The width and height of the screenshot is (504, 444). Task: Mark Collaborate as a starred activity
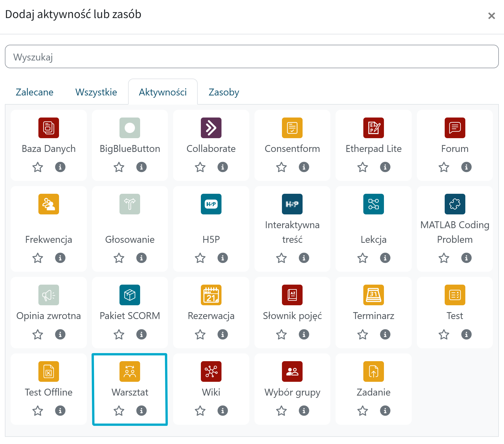coord(200,167)
